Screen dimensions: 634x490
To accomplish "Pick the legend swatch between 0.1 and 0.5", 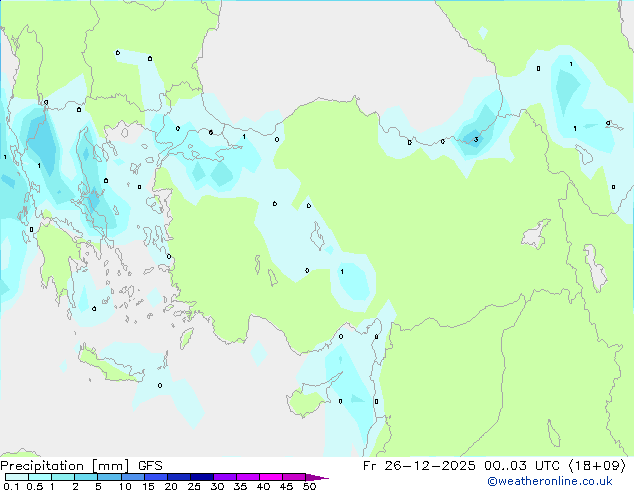I will tap(17, 477).
